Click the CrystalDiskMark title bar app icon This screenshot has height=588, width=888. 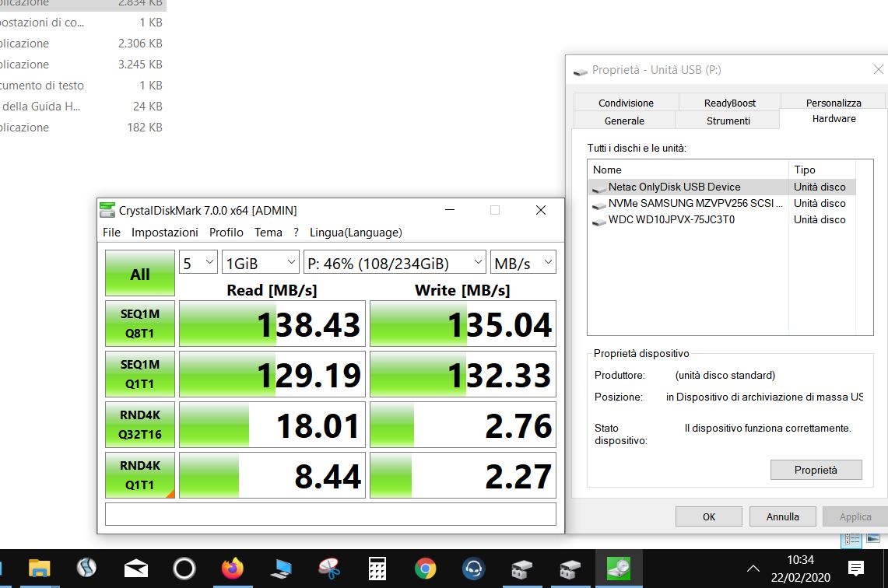tap(107, 210)
